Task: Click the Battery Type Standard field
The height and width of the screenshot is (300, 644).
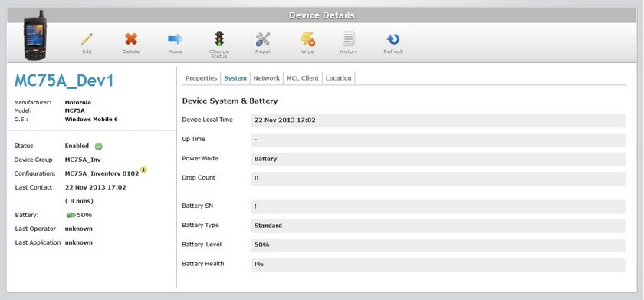Action: [438, 226]
